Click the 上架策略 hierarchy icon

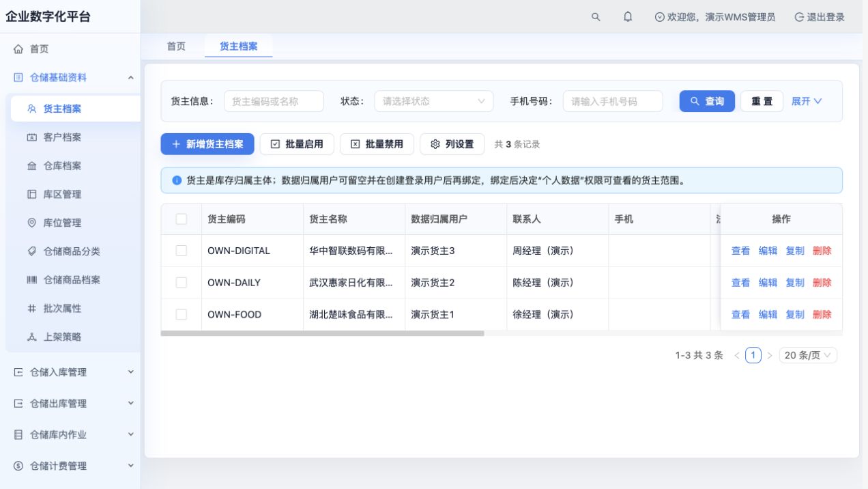(x=31, y=337)
